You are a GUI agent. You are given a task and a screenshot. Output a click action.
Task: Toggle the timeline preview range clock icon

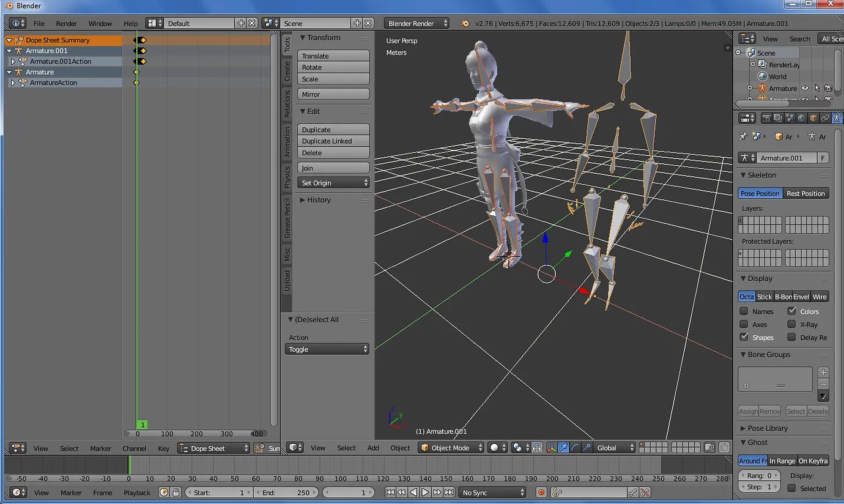[164, 492]
